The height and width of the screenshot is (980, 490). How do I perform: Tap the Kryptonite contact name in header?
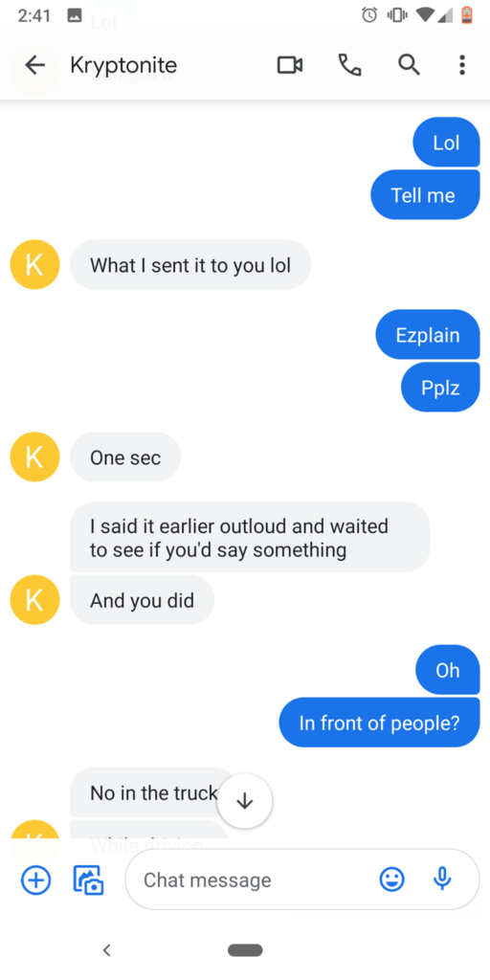(x=123, y=64)
